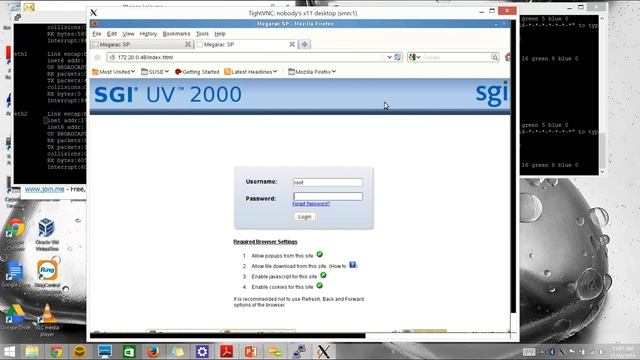The image size is (640, 360).
Task: Click the TightVNC window X icon
Action: pyautogui.click(x=93, y=13)
